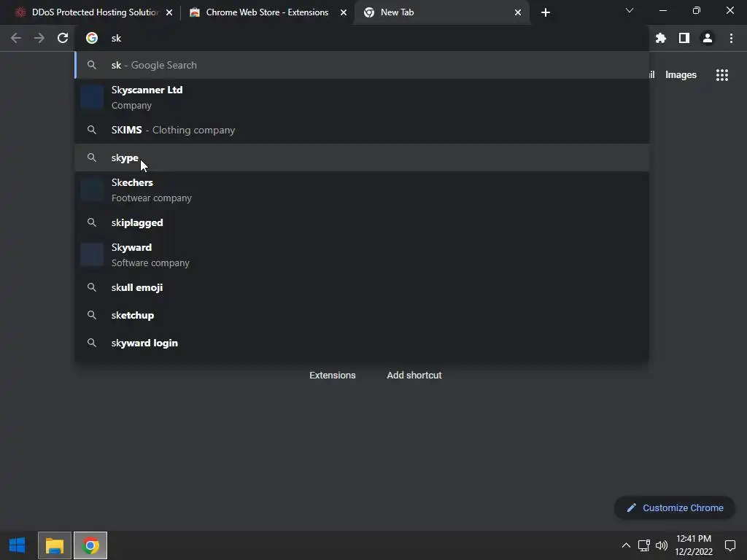Open the taskbar clock showing 12:41 PM
The image size is (747, 560).
coord(694,545)
